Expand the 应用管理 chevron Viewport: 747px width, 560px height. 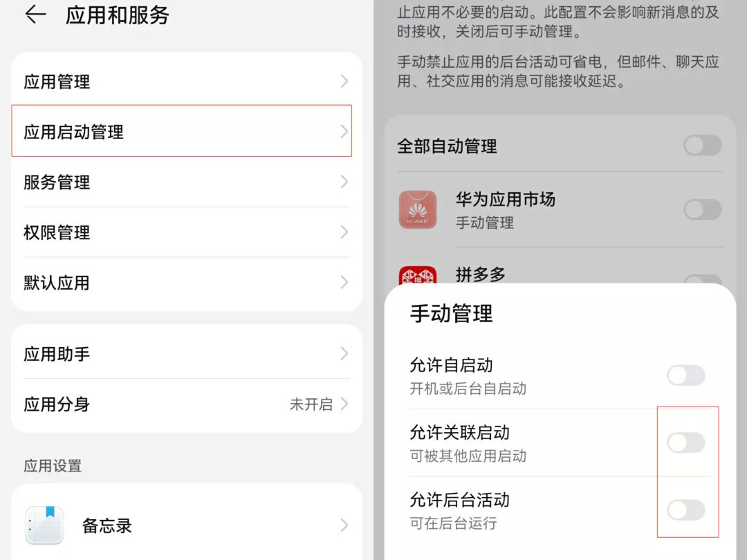(344, 81)
